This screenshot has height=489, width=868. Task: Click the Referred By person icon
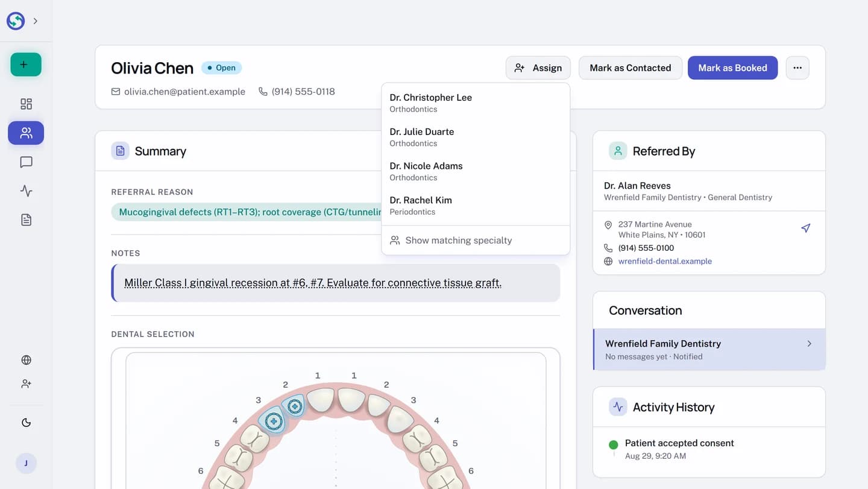pos(618,151)
